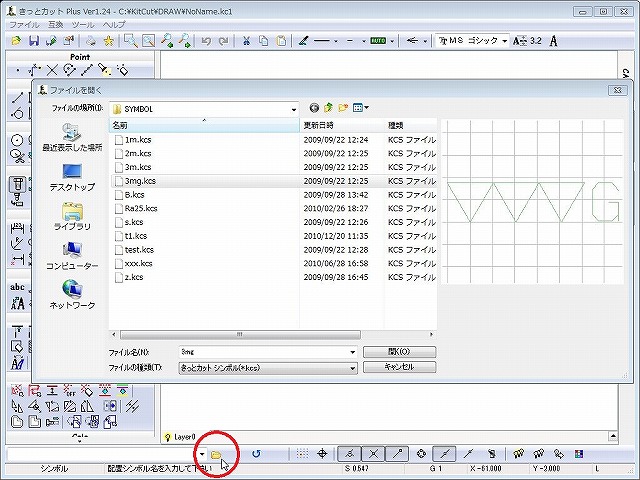Go to ライブラリ in places bar
640x480 pixels.
(72, 216)
